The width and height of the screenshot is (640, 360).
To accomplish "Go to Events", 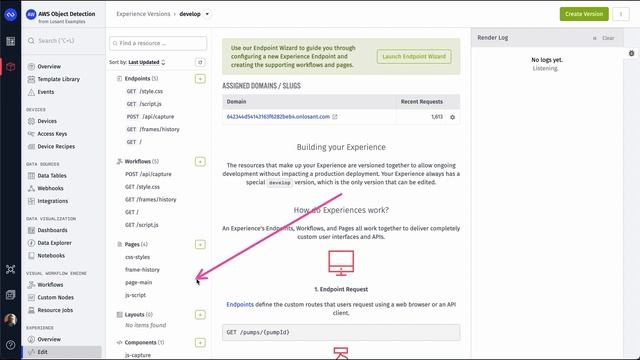I will click(x=45, y=92).
